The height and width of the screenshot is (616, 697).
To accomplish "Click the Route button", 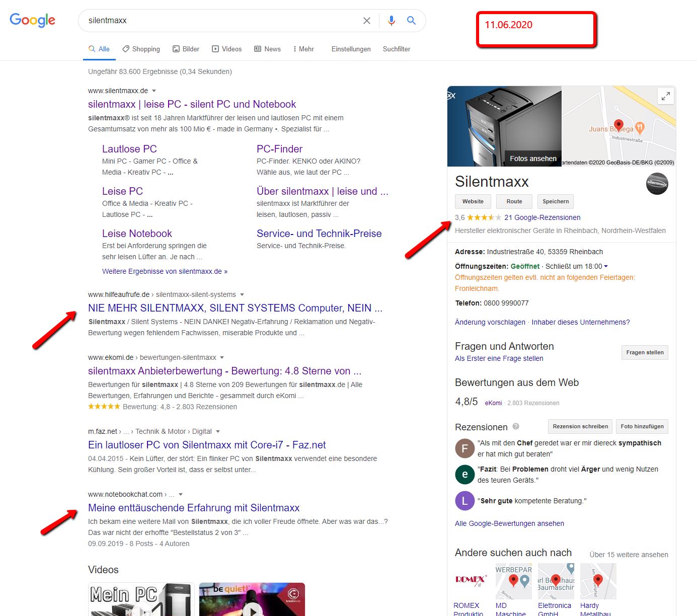I will pyautogui.click(x=514, y=201).
